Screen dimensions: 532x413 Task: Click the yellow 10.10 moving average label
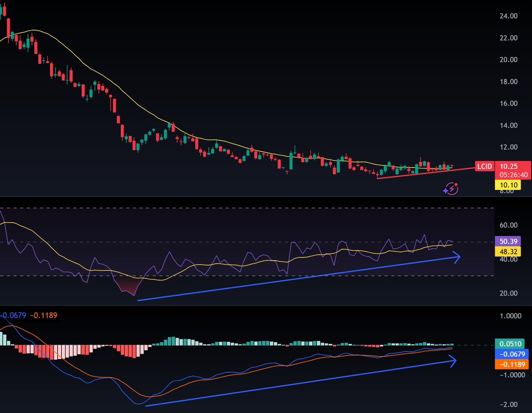coord(507,185)
